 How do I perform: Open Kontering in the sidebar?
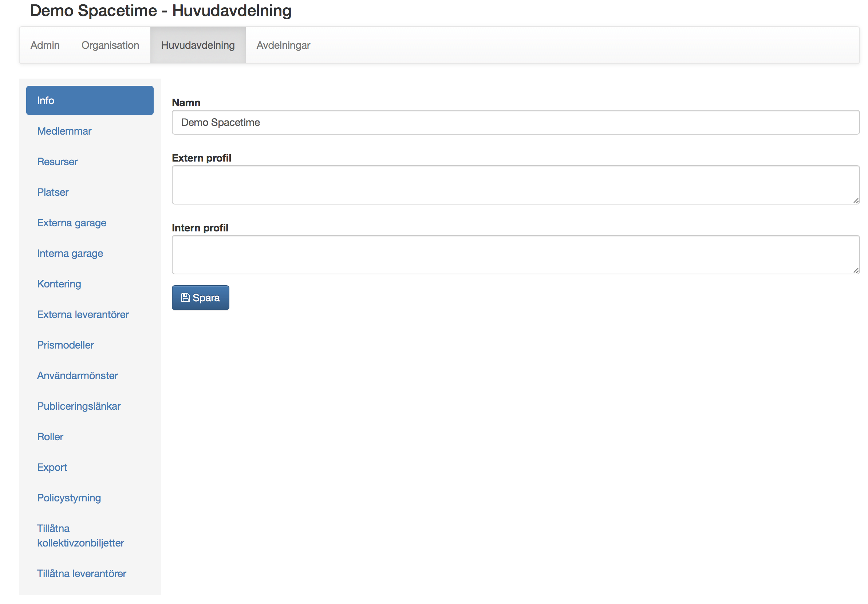[59, 284]
